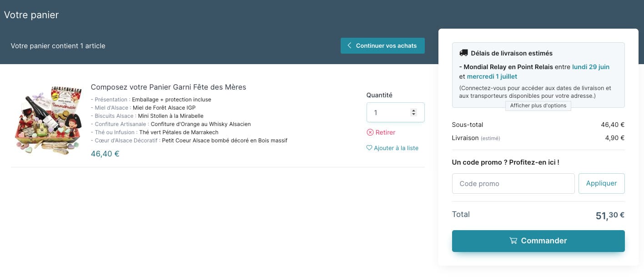Click the Continuer vos achats button
Viewport: 644px width, 277px height.
[x=382, y=45]
